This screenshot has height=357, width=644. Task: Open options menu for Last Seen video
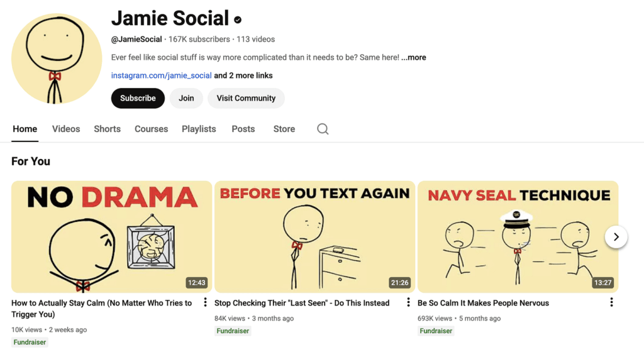tap(408, 303)
